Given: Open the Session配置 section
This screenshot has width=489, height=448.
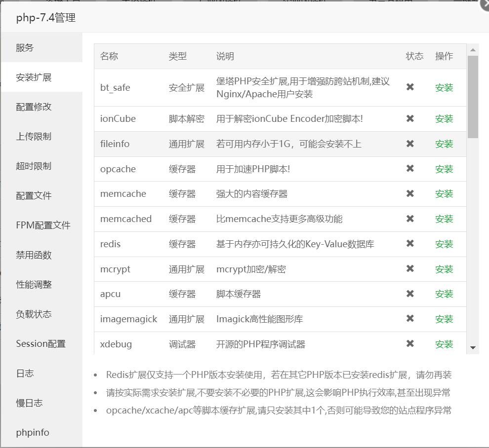Looking at the screenshot, I should [40, 343].
